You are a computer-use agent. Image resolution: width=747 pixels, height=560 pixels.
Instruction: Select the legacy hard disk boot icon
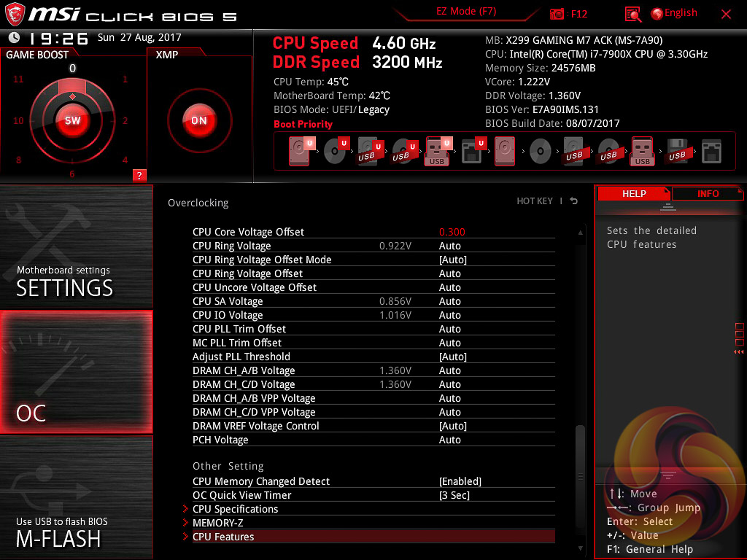505,151
